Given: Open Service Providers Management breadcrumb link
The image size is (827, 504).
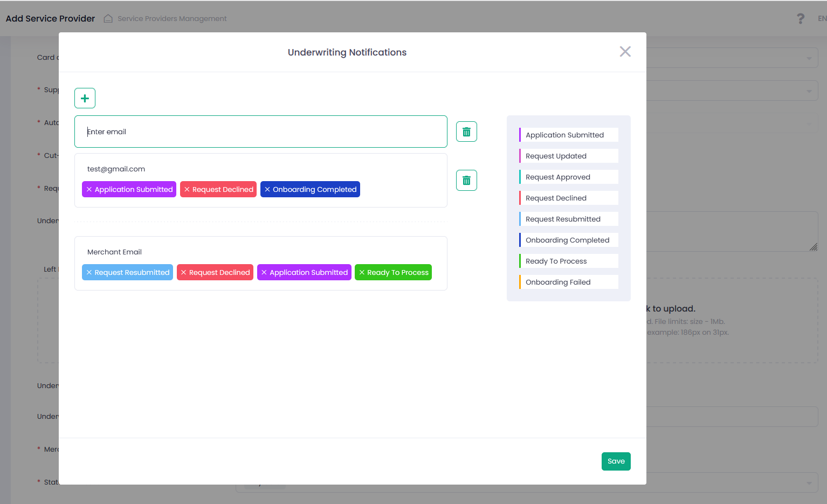Looking at the screenshot, I should 172,18.
